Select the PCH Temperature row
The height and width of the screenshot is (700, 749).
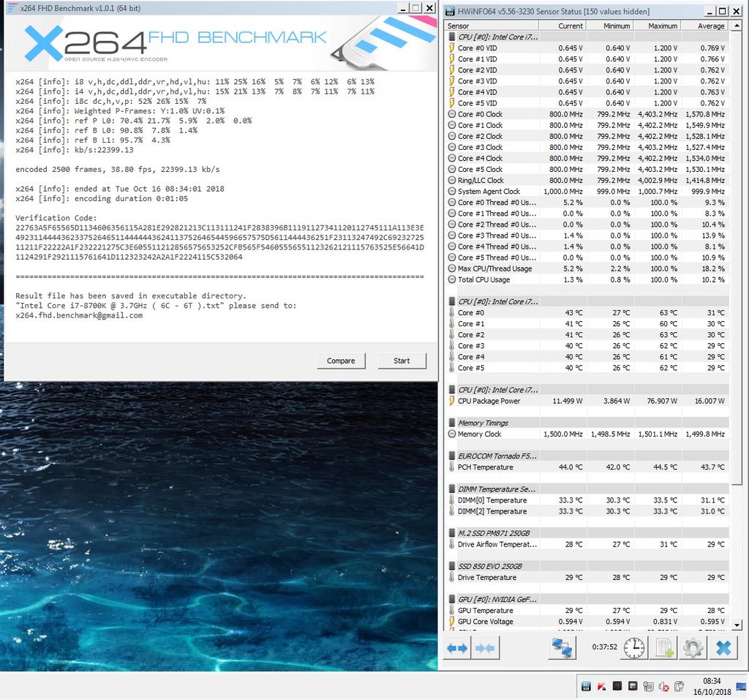tap(587, 467)
